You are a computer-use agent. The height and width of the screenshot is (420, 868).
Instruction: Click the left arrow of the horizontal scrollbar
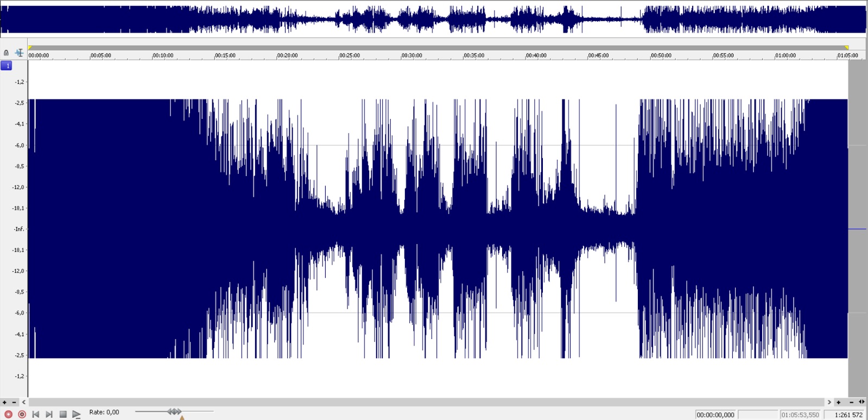(x=24, y=403)
